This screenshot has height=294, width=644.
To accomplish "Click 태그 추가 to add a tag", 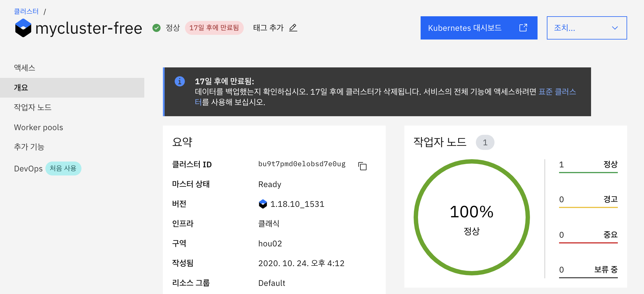I will [268, 28].
